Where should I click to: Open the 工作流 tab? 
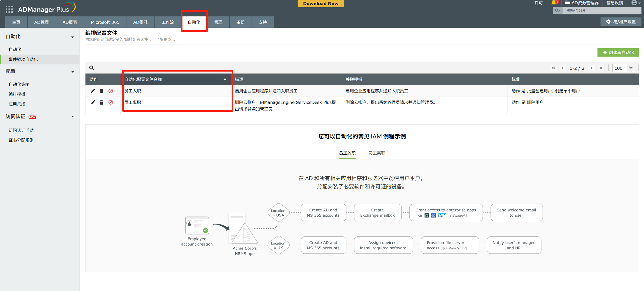coord(168,22)
